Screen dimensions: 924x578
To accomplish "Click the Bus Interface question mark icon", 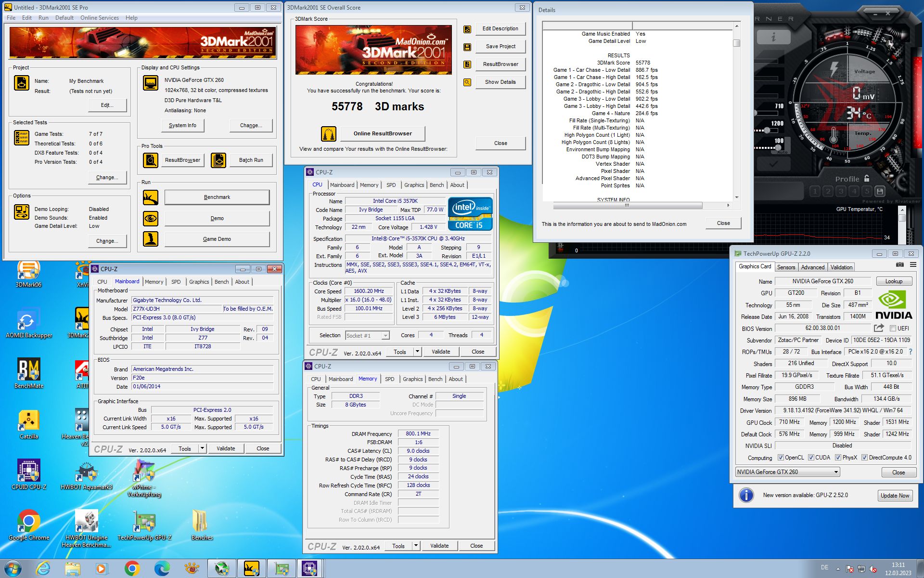I will [910, 352].
